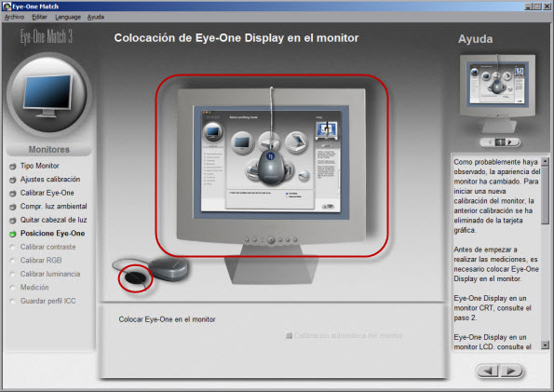Click the bullet icon beside Tipo Monitor
The height and width of the screenshot is (392, 554).
[x=13, y=166]
